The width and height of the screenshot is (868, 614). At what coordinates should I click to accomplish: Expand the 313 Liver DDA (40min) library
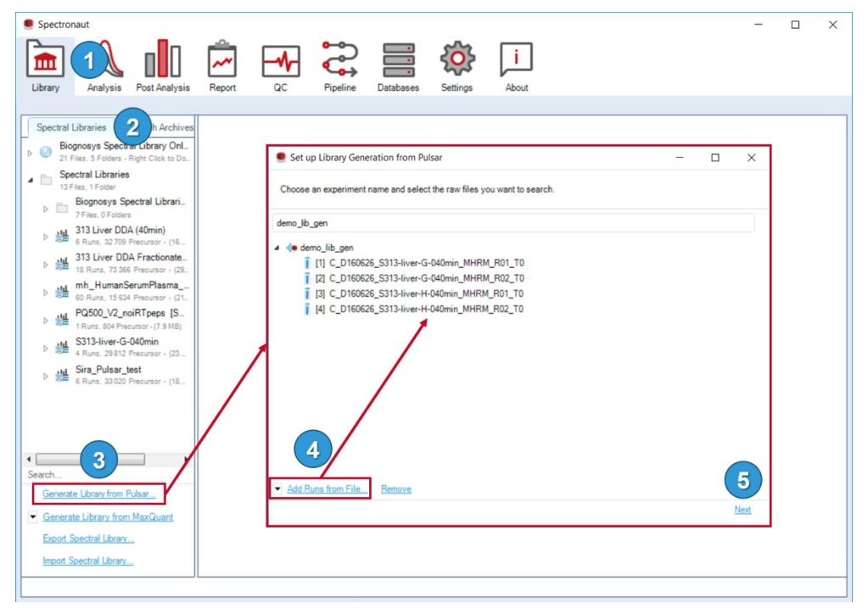[x=45, y=237]
